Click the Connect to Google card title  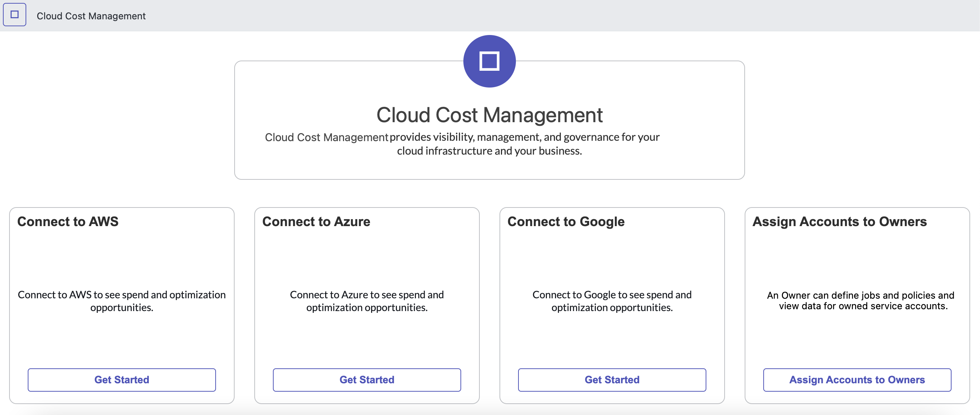click(x=566, y=222)
